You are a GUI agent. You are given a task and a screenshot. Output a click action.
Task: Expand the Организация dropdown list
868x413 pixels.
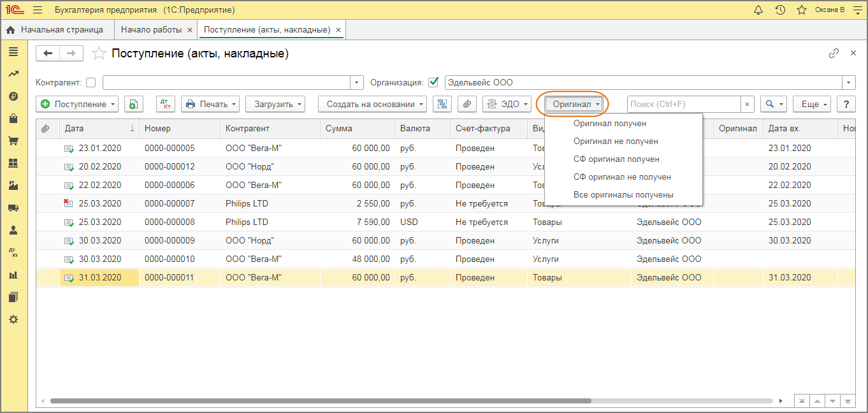(848, 82)
